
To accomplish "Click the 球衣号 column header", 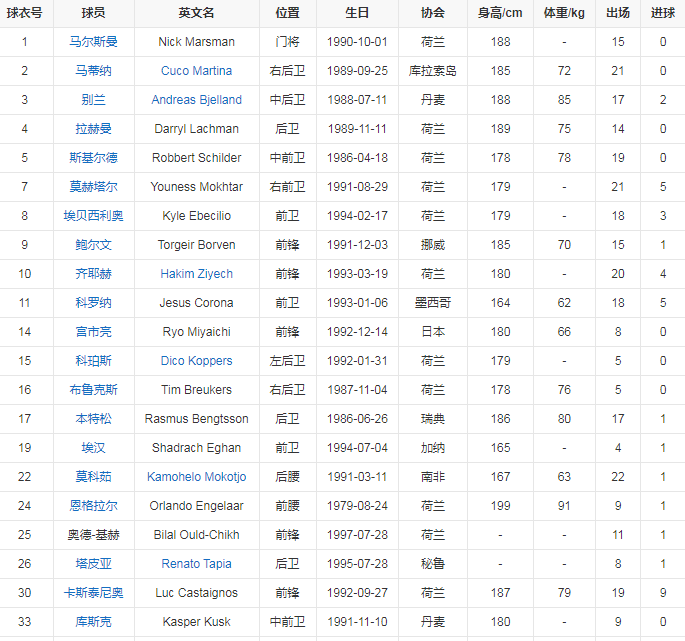I will click(x=24, y=13).
